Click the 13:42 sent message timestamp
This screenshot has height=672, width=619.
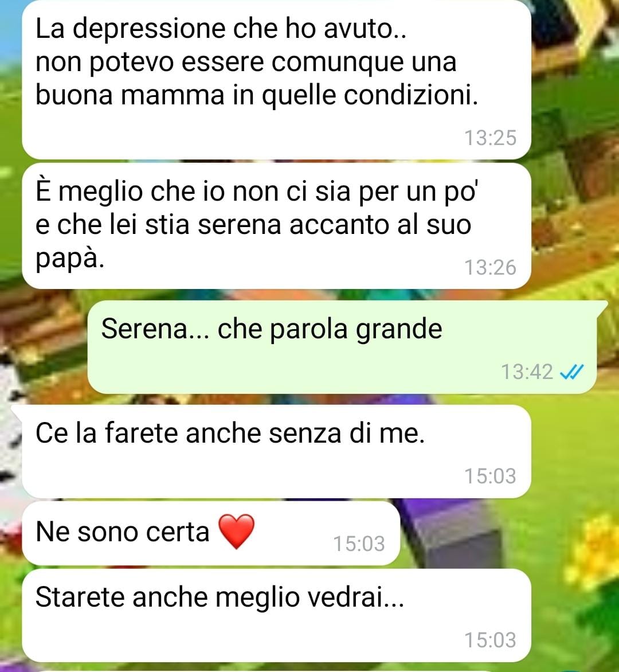(x=527, y=372)
